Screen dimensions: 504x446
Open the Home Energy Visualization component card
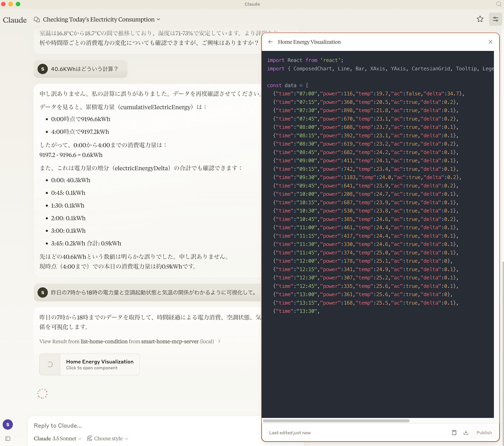coord(89,364)
